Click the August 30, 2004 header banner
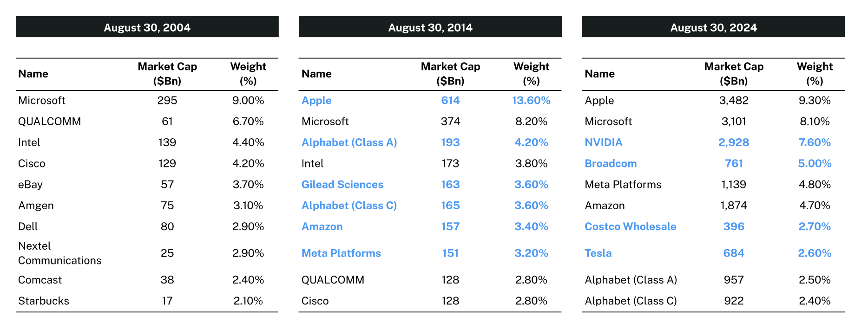868x335 pixels. tap(147, 27)
